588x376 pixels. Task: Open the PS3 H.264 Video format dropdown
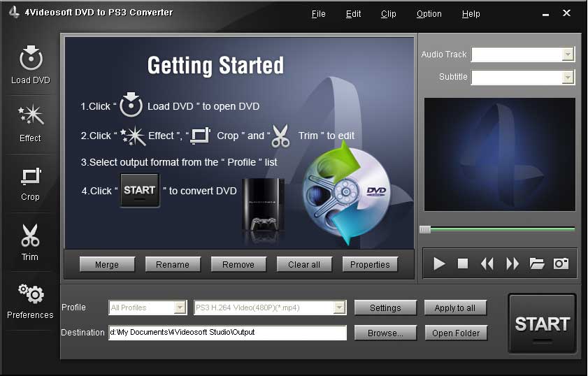(x=340, y=308)
